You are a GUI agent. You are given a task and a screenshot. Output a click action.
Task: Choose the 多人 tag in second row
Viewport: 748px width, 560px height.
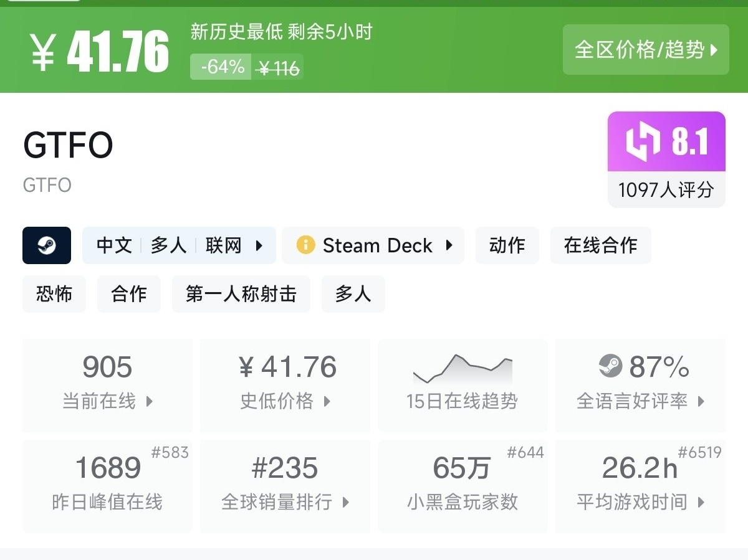(353, 294)
